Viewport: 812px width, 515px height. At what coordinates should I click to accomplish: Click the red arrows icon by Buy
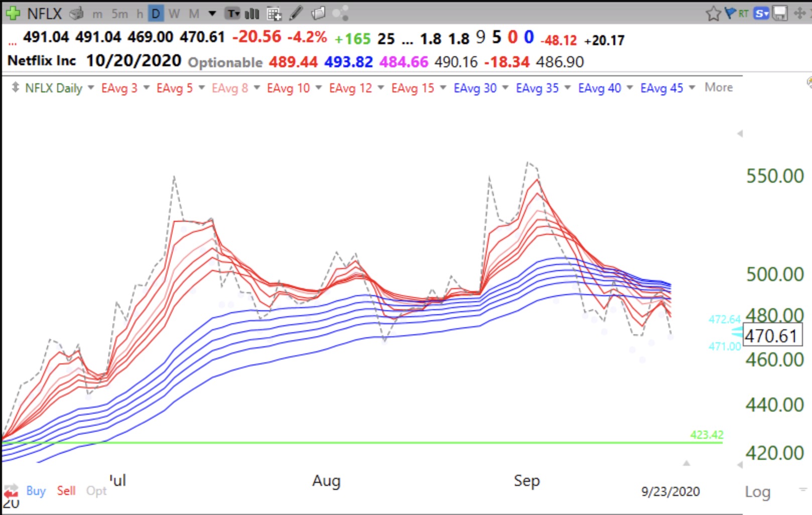click(11, 491)
